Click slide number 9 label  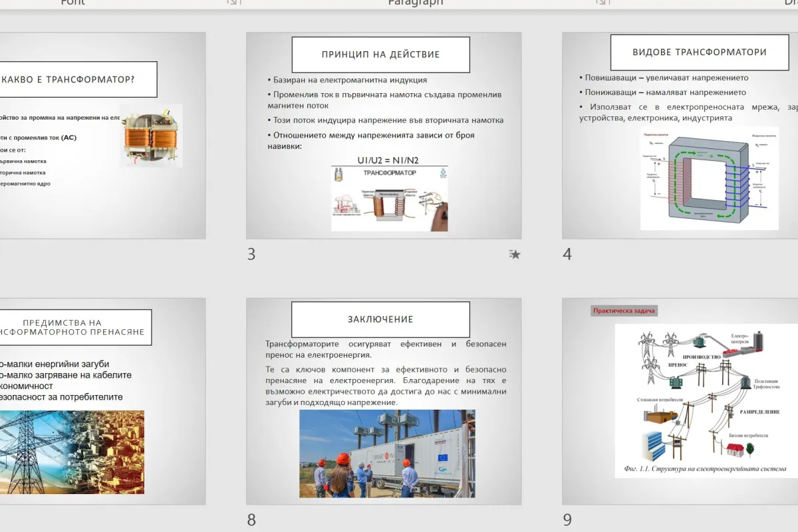[567, 519]
